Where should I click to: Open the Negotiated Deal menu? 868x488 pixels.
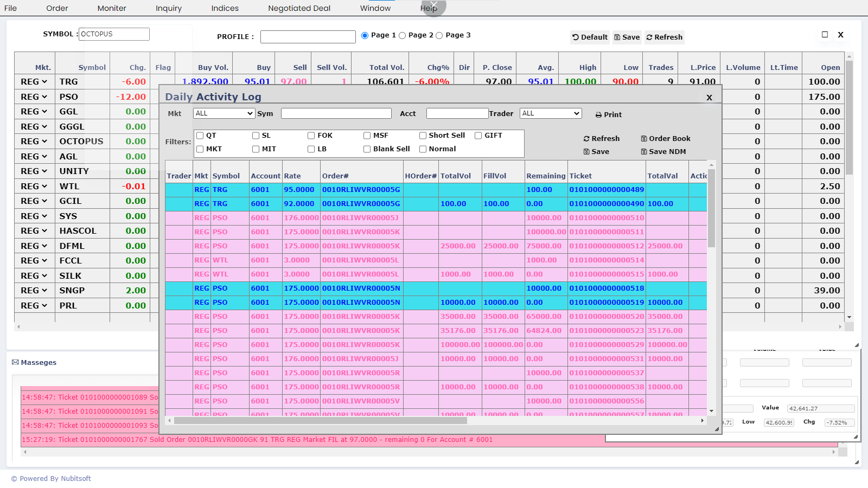pos(299,8)
